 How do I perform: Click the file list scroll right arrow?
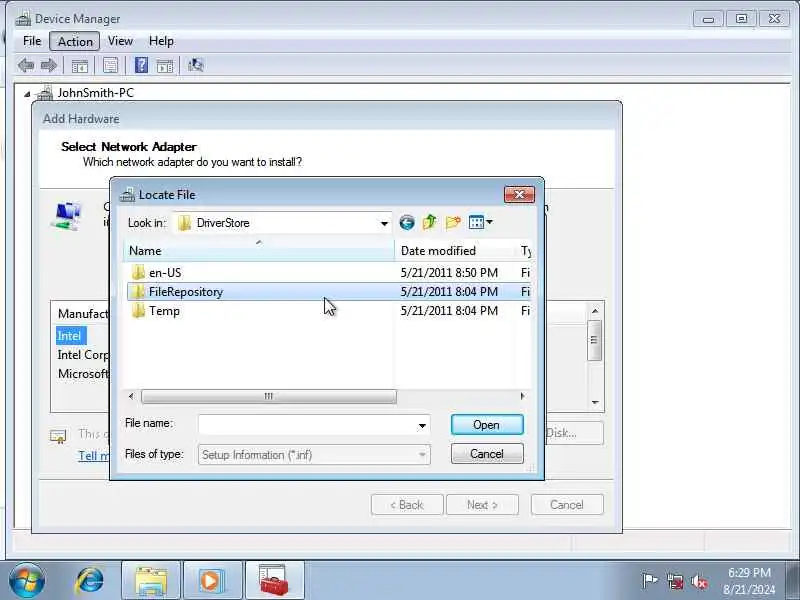click(522, 396)
